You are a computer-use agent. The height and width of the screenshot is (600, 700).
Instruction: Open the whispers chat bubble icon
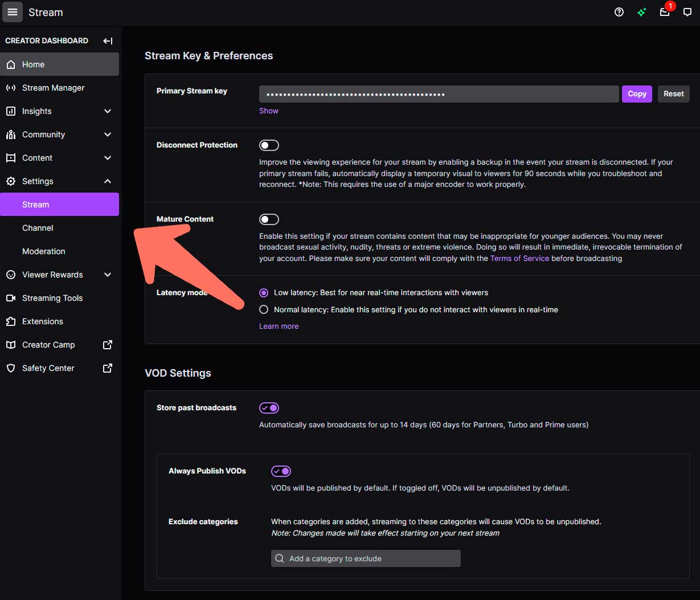coord(687,12)
